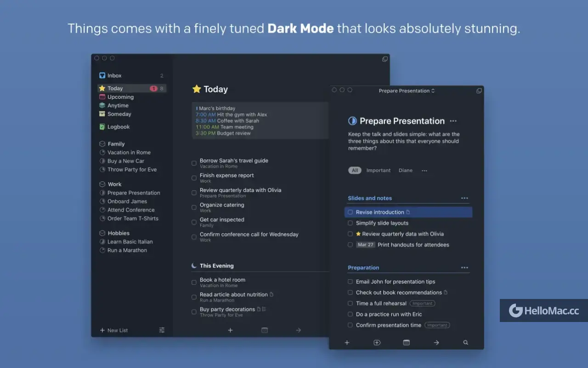
Task: Click the New List button
Action: pos(114,330)
